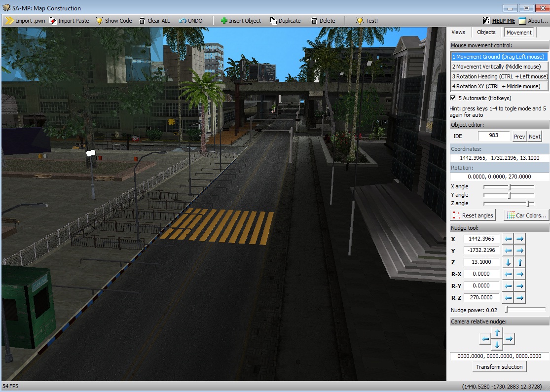Click Next to go to next object ID
The image size is (550, 392).
(x=535, y=137)
